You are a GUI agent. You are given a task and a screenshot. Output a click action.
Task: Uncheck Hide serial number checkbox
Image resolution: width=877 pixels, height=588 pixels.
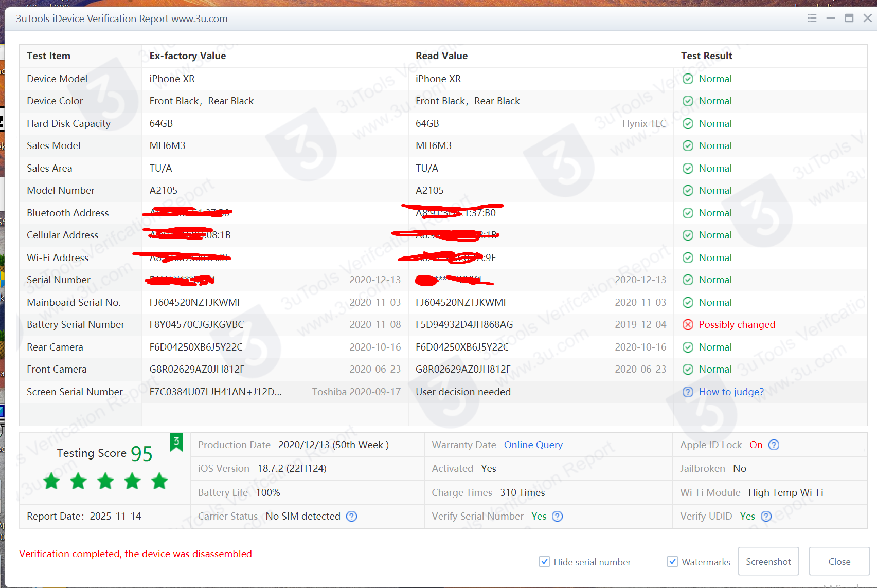544,562
